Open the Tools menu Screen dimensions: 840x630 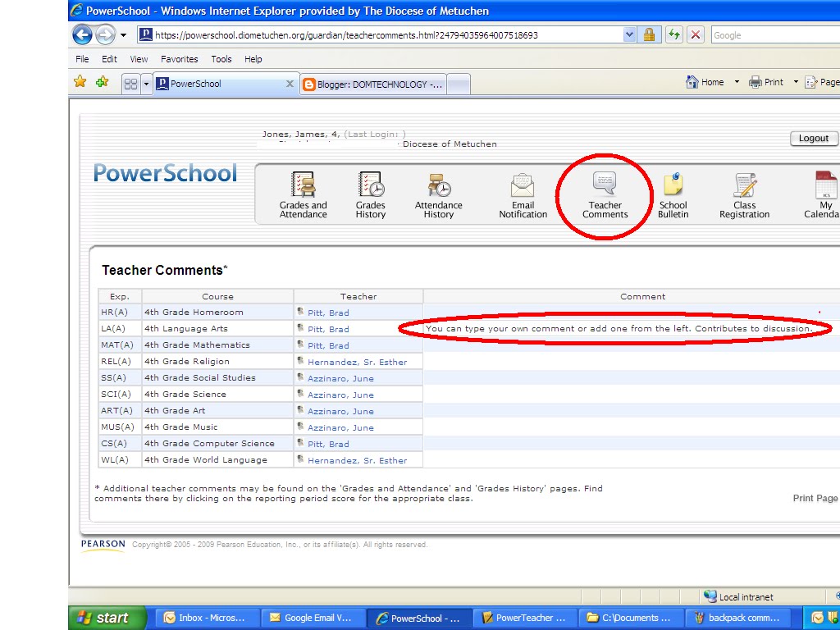pyautogui.click(x=221, y=59)
